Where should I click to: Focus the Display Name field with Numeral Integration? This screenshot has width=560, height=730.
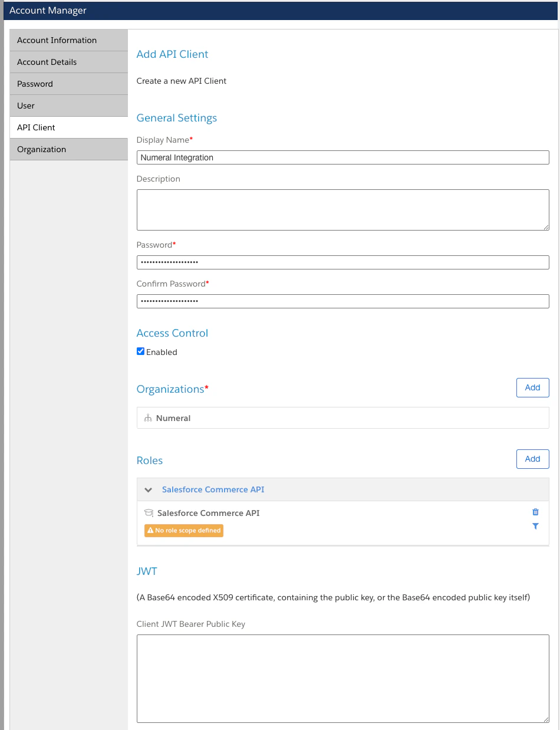tap(342, 157)
